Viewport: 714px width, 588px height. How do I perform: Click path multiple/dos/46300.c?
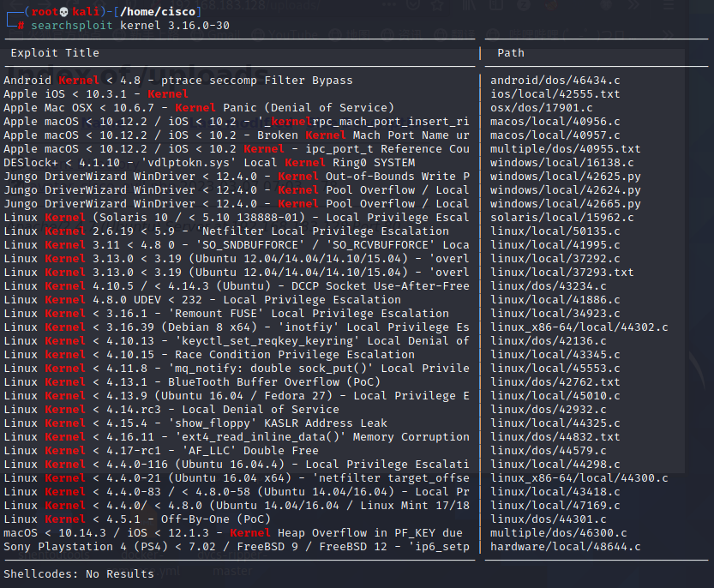[x=558, y=533]
